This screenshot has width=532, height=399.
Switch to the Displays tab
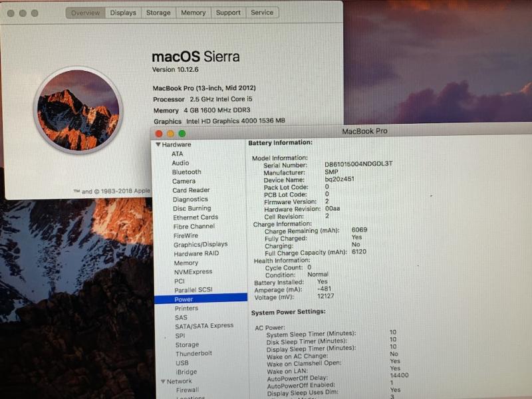point(123,13)
